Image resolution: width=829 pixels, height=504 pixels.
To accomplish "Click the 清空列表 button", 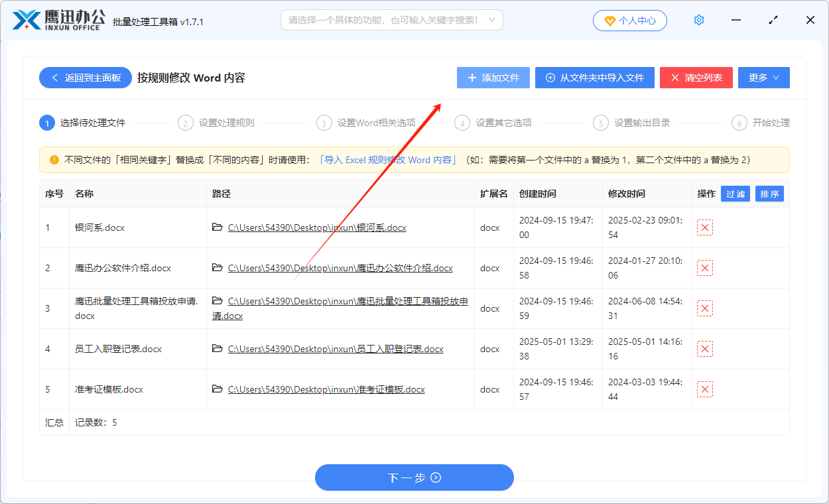I will tap(696, 78).
